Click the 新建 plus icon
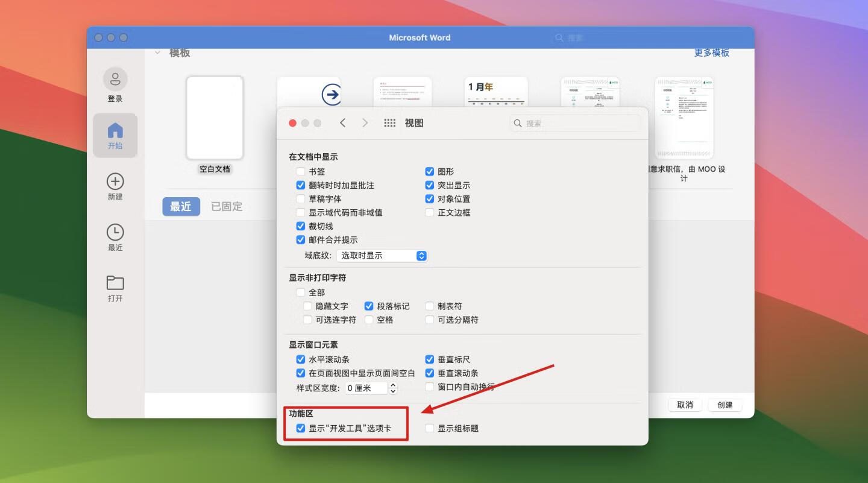This screenshot has height=483, width=868. [115, 182]
